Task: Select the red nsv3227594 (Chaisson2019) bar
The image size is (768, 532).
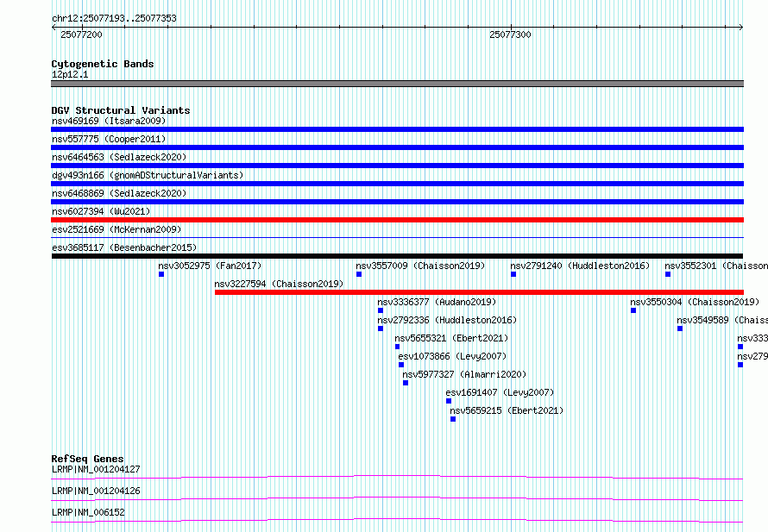Action: 479,292
